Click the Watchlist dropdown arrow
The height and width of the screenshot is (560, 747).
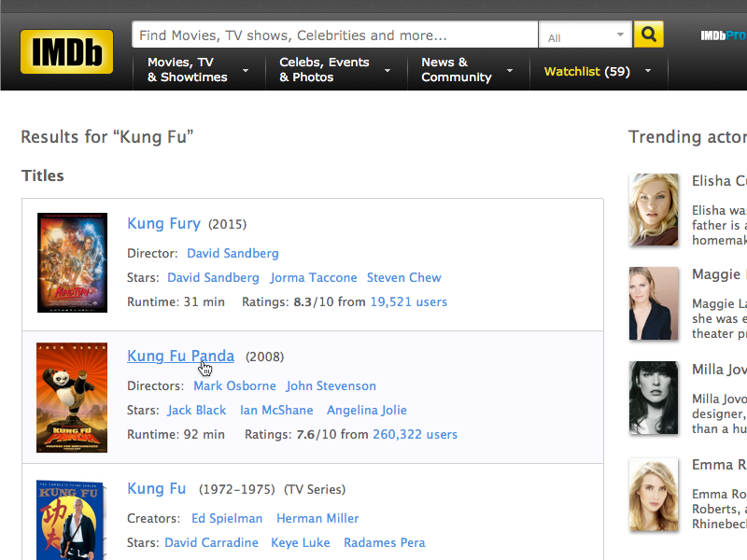[x=648, y=71]
